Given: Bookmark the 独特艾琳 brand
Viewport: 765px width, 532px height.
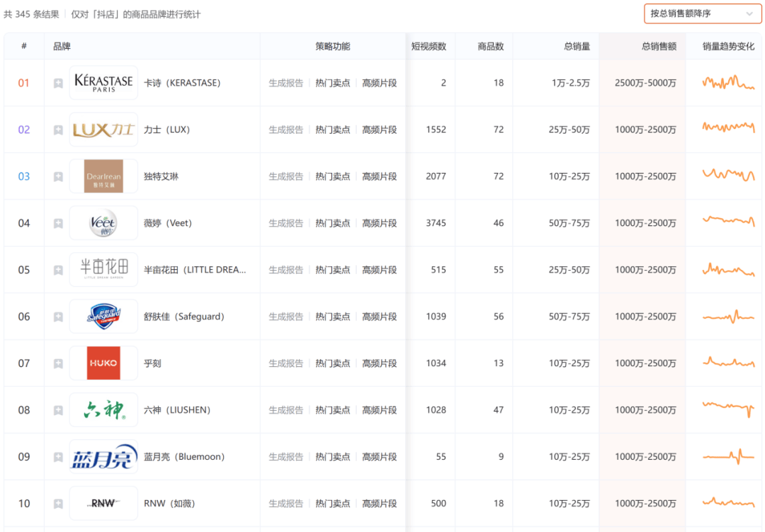Looking at the screenshot, I should coord(58,176).
